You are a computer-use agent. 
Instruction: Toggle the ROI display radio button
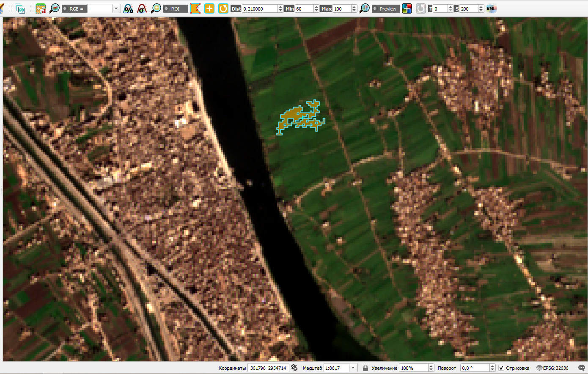coord(166,9)
